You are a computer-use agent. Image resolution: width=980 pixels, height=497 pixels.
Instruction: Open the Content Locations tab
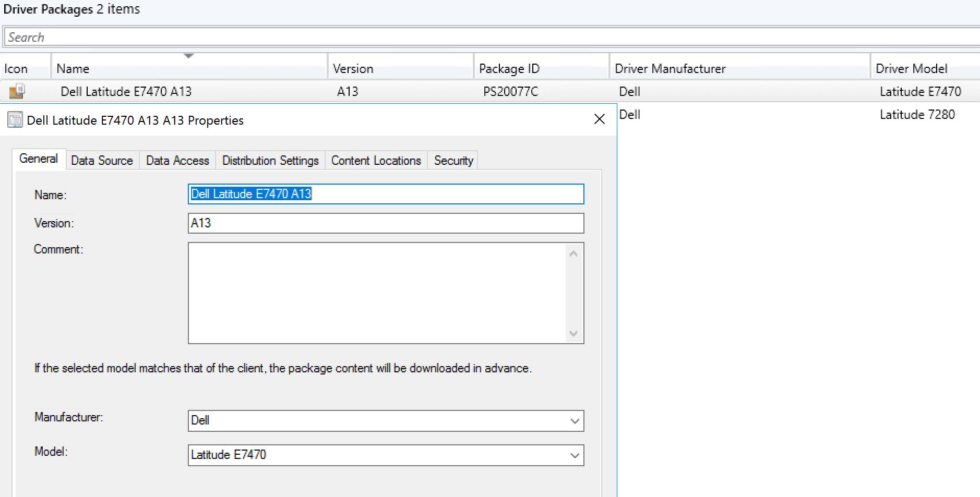[x=376, y=160]
